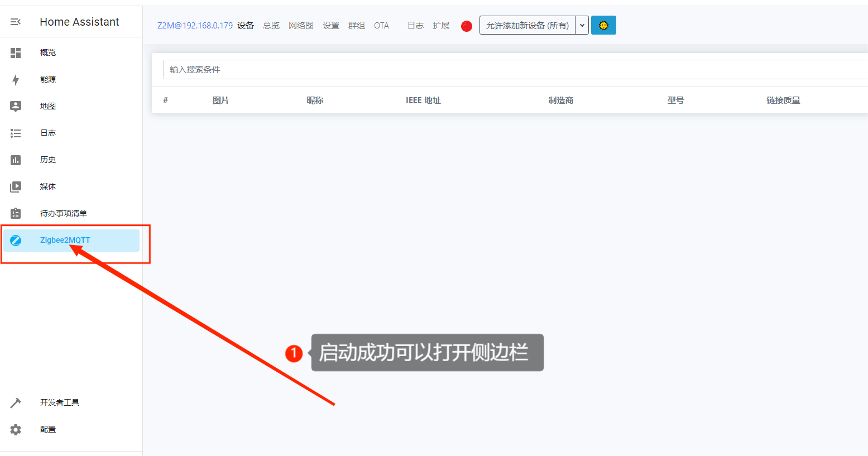The height and width of the screenshot is (456, 868).
Task: Click 允许添加新设备 (所有) button
Action: 527,25
